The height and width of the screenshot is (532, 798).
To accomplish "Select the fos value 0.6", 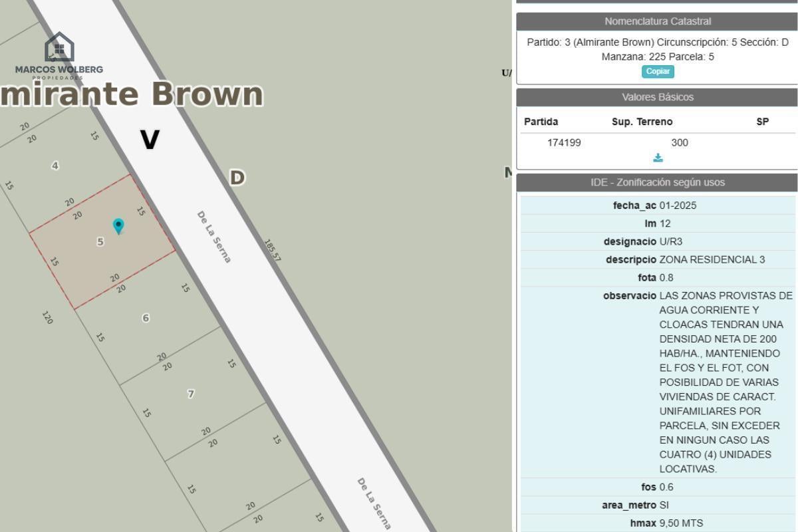I will pyautogui.click(x=666, y=487).
